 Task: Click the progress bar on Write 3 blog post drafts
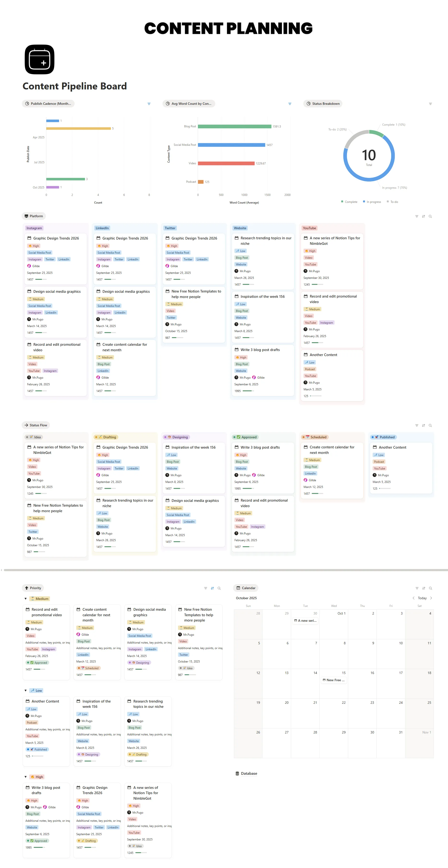(x=248, y=391)
